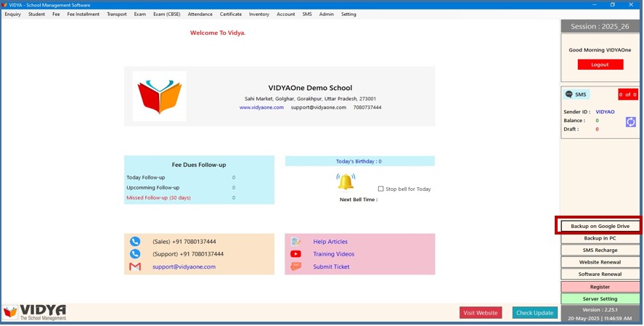
Task: Click Missed Follow-up (30 days) row
Action: click(x=181, y=197)
